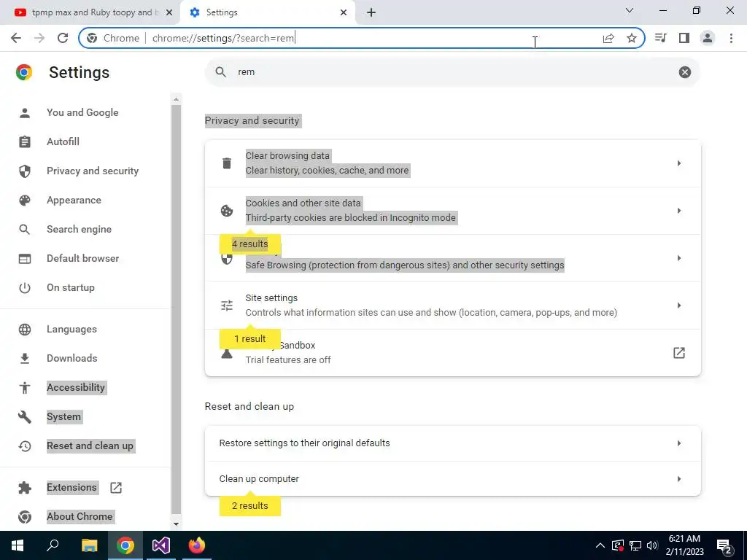Open Appearance settings
747x560 pixels.
(x=74, y=200)
